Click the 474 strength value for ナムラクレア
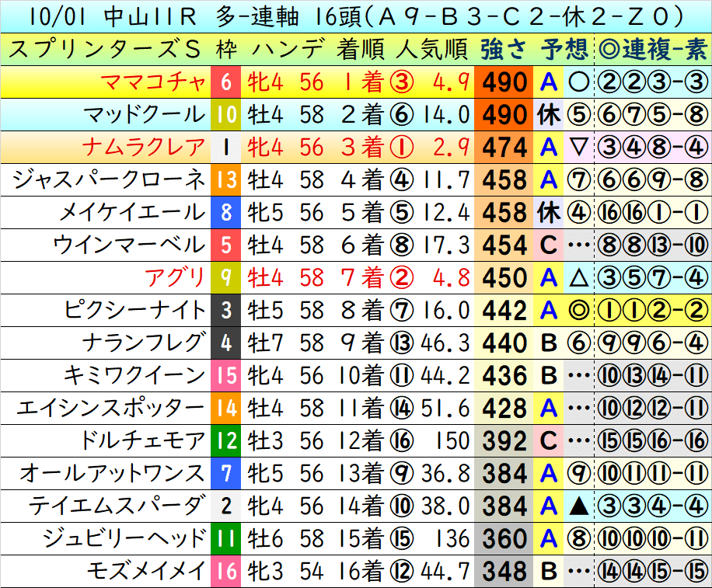This screenshot has height=588, width=712. click(504, 148)
